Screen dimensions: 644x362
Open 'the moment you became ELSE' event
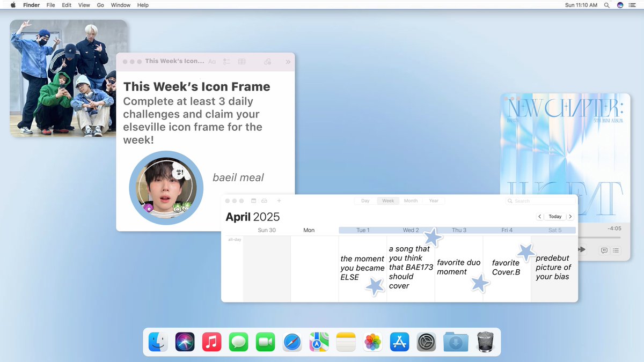coord(362,268)
